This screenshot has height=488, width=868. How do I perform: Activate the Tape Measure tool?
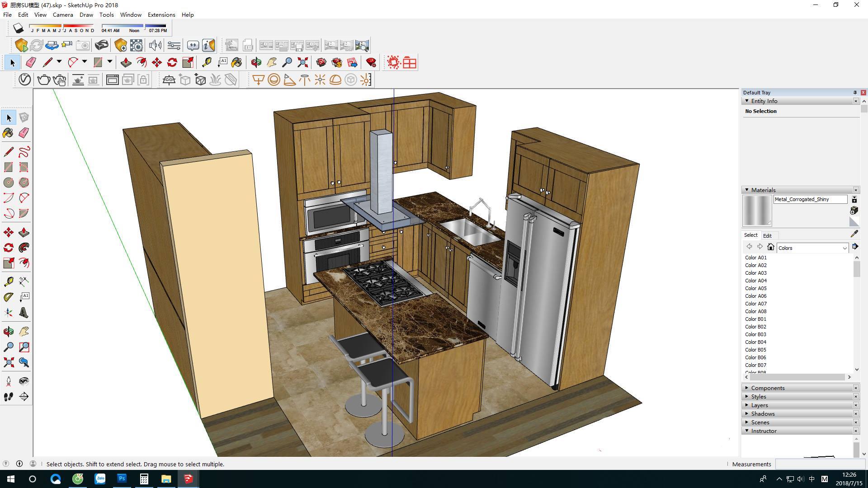pyautogui.click(x=8, y=282)
